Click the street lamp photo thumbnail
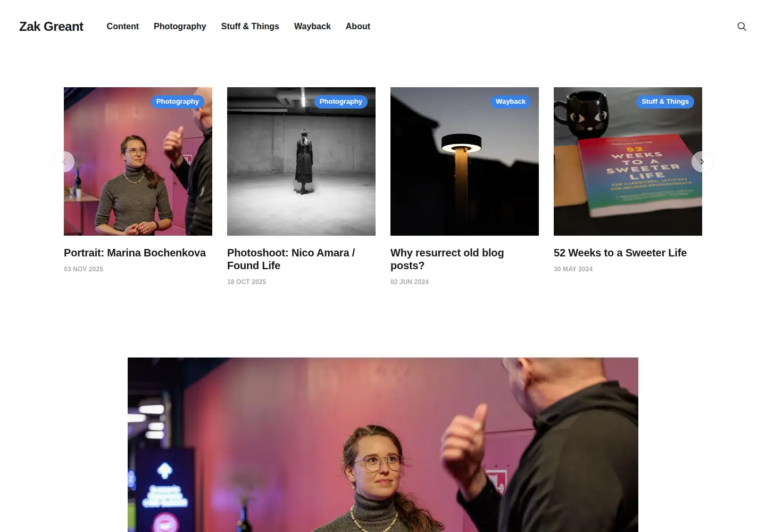The image size is (766, 532). coord(464,161)
